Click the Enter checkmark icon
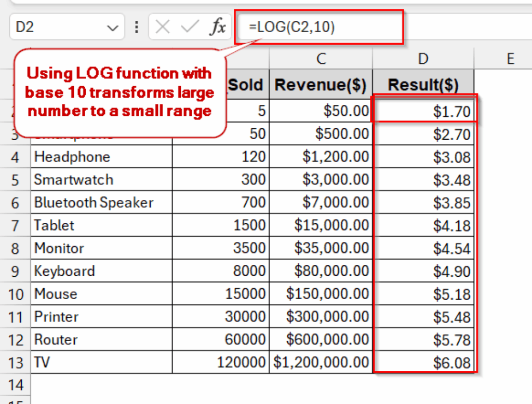Viewport: 532px width, 404px height. [x=190, y=26]
